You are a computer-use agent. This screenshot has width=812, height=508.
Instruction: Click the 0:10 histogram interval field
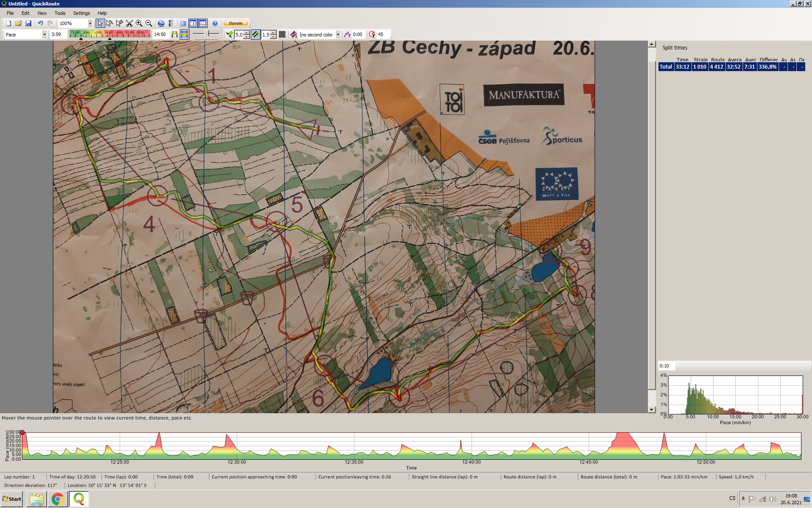point(667,366)
